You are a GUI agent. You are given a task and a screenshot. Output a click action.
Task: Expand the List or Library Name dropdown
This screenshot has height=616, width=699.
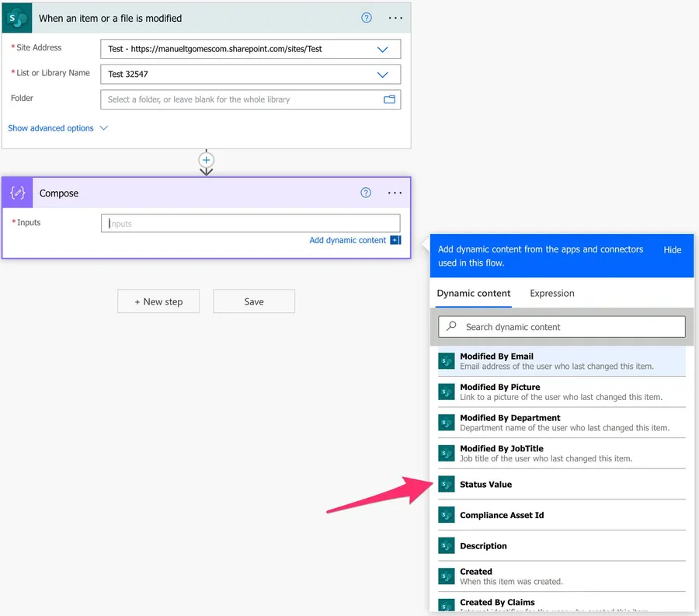(x=382, y=75)
